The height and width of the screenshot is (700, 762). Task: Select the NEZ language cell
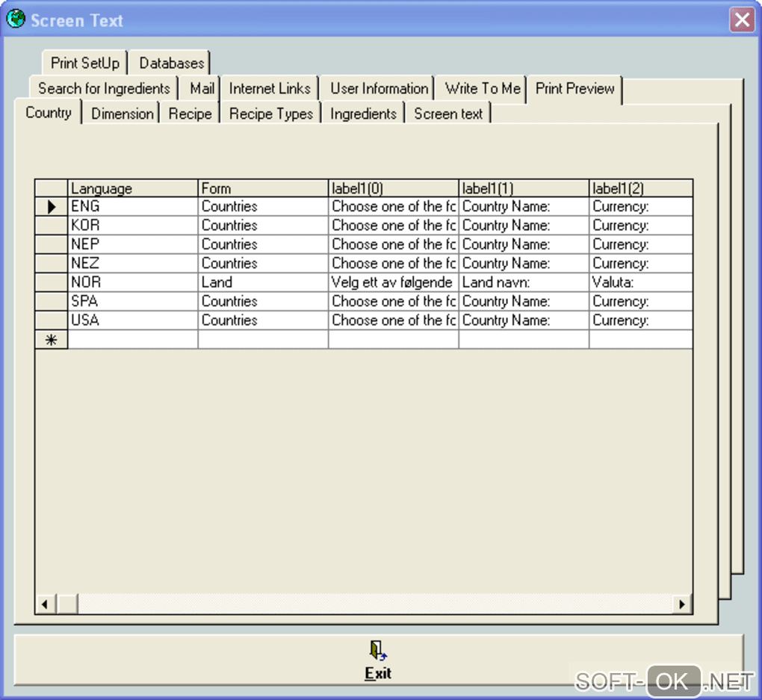pyautogui.click(x=133, y=264)
